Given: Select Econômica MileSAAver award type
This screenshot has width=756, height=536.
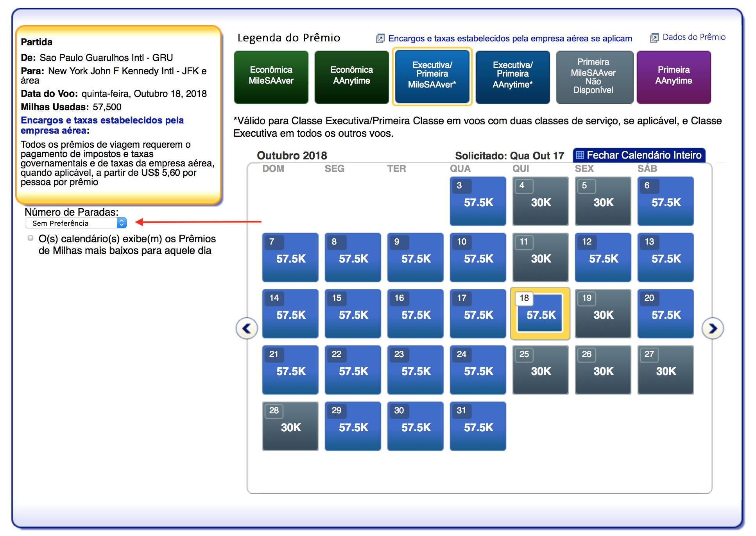Looking at the screenshot, I should click(x=271, y=77).
